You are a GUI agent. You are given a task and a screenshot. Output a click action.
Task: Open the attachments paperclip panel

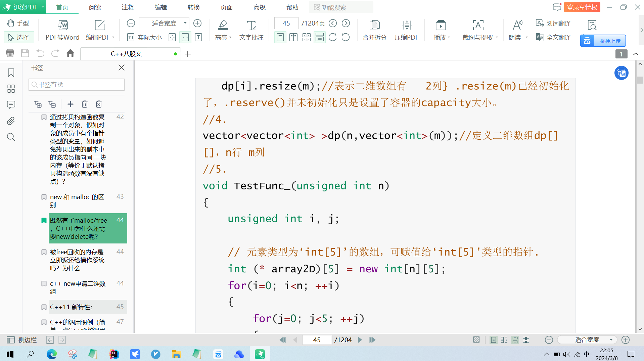[x=11, y=121]
